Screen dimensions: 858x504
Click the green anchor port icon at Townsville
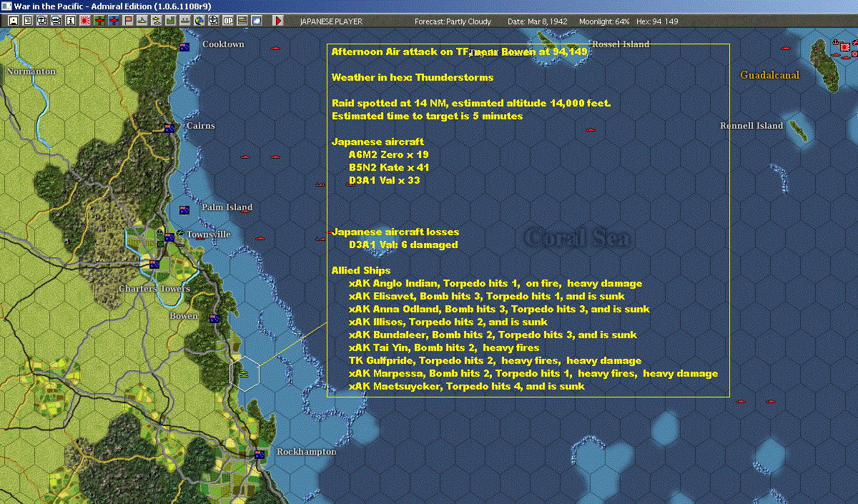[x=159, y=232]
